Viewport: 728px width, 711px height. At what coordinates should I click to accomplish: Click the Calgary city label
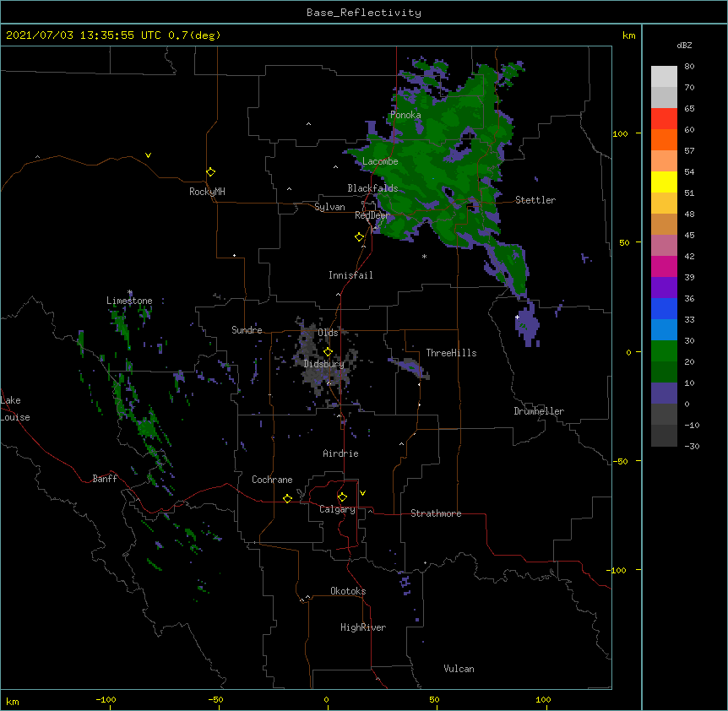click(338, 509)
